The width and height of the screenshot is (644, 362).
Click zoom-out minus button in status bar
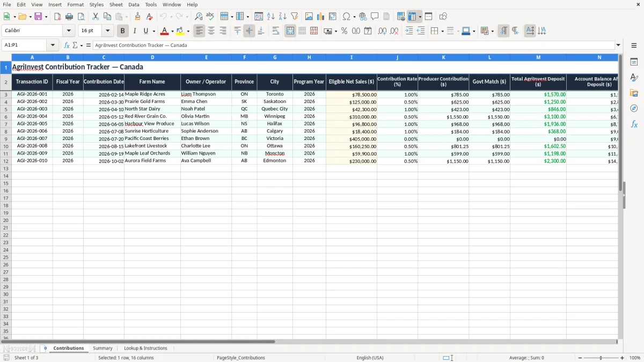(580, 358)
